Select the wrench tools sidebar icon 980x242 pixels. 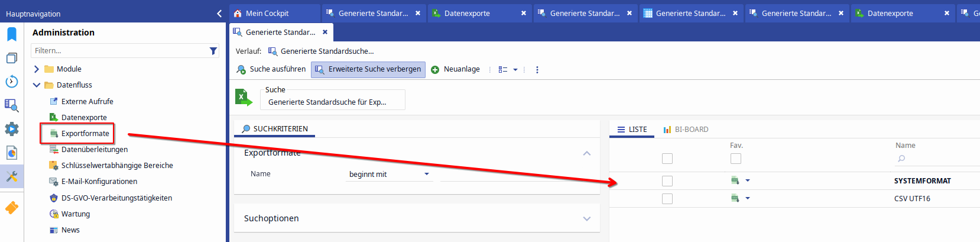click(x=11, y=176)
